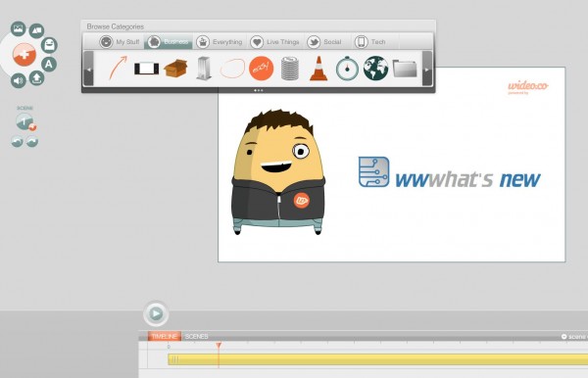Image resolution: width=588 pixels, height=378 pixels.
Task: Insert the cardboard box object
Action: (175, 69)
